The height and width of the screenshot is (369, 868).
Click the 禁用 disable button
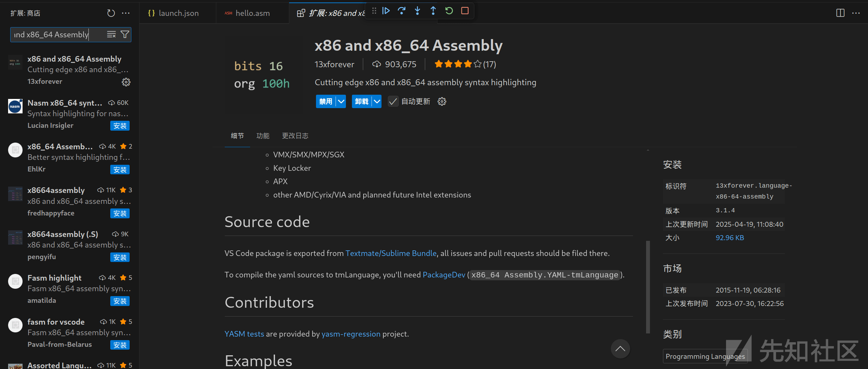click(x=325, y=102)
